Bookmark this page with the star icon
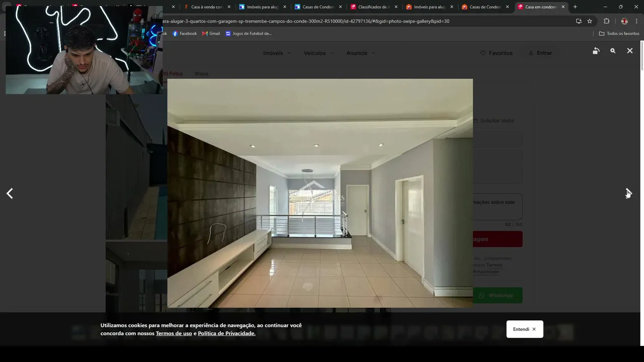This screenshot has width=644, height=362. coord(590,21)
